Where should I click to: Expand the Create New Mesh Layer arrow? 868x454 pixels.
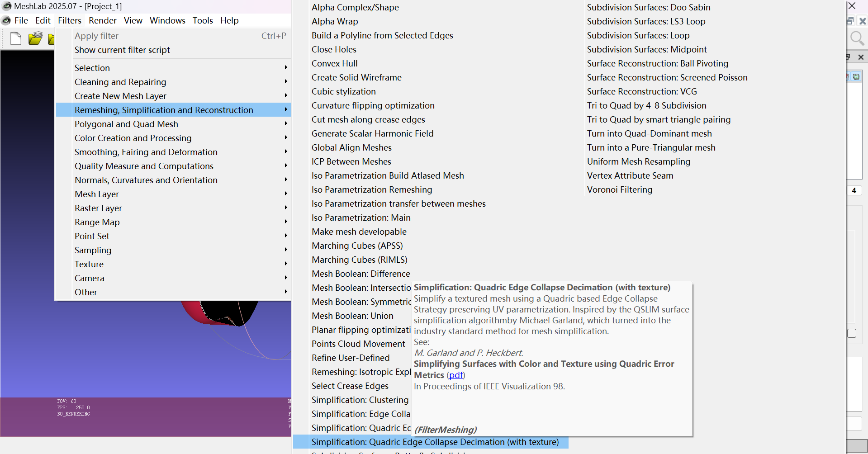pyautogui.click(x=286, y=95)
